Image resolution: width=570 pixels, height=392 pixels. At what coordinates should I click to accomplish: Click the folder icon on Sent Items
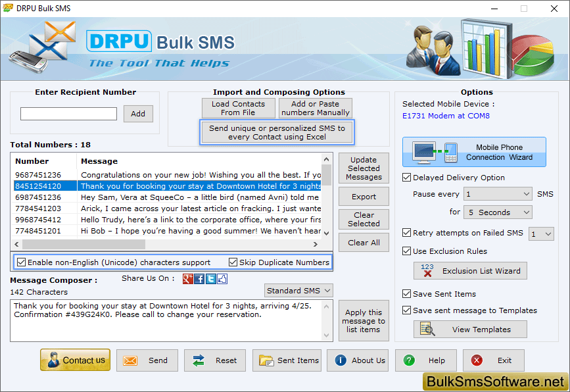266,360
